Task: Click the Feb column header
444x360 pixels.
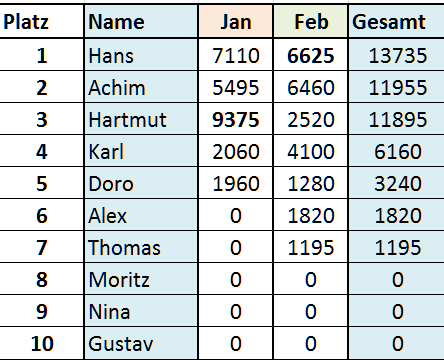Action: pyautogui.click(x=311, y=22)
